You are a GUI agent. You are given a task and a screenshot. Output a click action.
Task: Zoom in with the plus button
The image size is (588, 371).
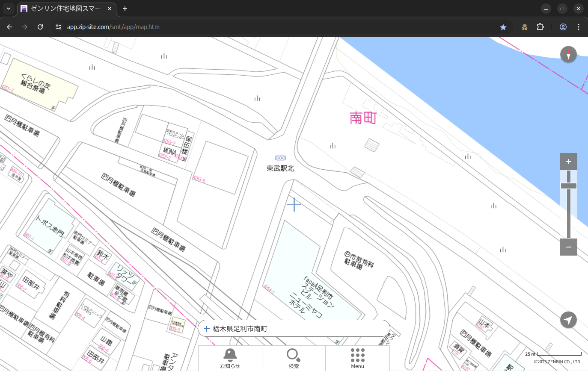[x=568, y=162]
